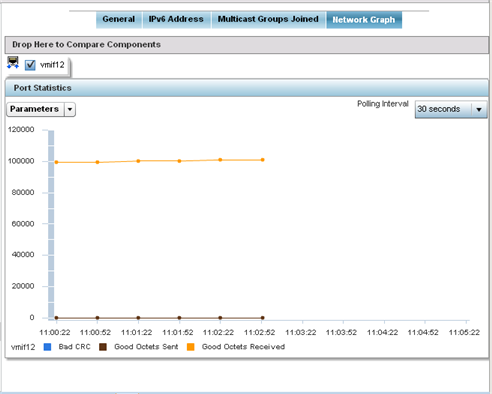This screenshot has width=492, height=394.
Task: Click the Drop Here to Compare Components bar
Action: pos(247,45)
